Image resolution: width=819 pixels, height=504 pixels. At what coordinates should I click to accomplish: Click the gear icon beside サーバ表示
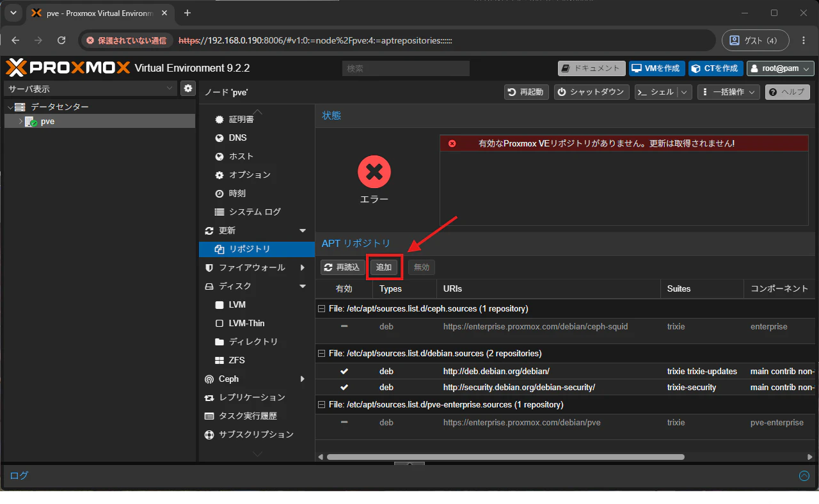tap(187, 88)
